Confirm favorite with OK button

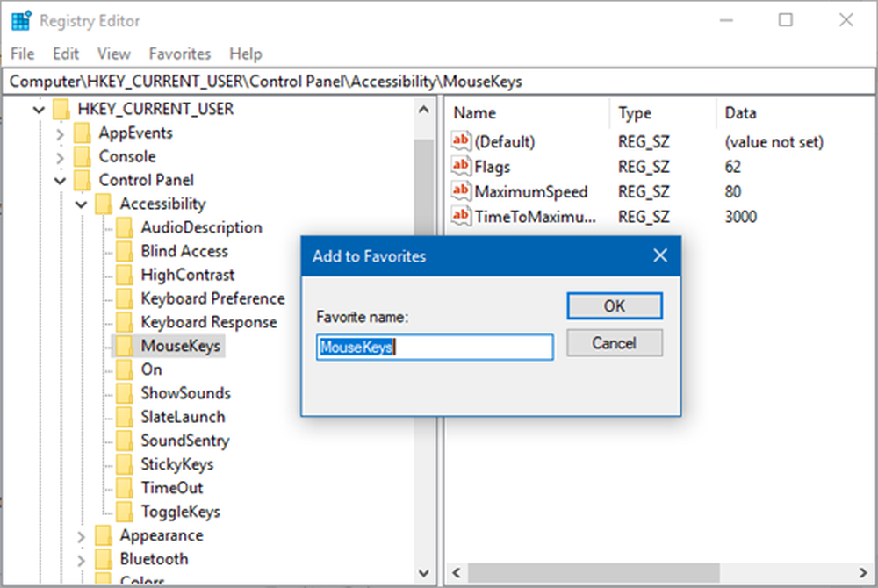615,305
